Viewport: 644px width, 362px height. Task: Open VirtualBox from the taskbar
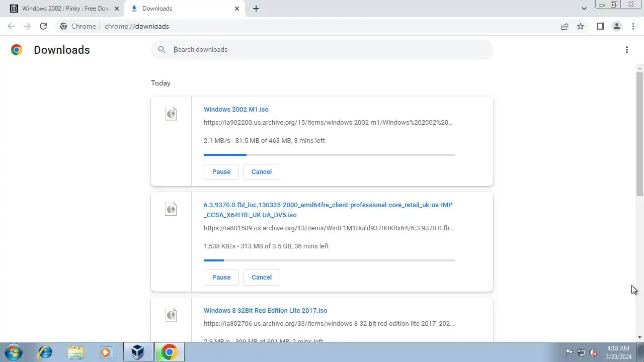(138, 352)
